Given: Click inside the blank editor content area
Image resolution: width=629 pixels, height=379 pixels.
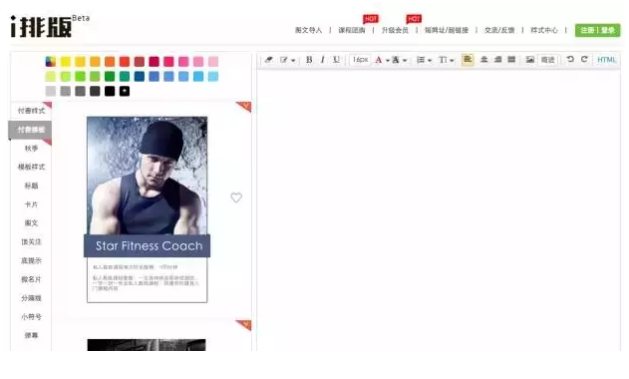Looking at the screenshot, I should click(438, 211).
